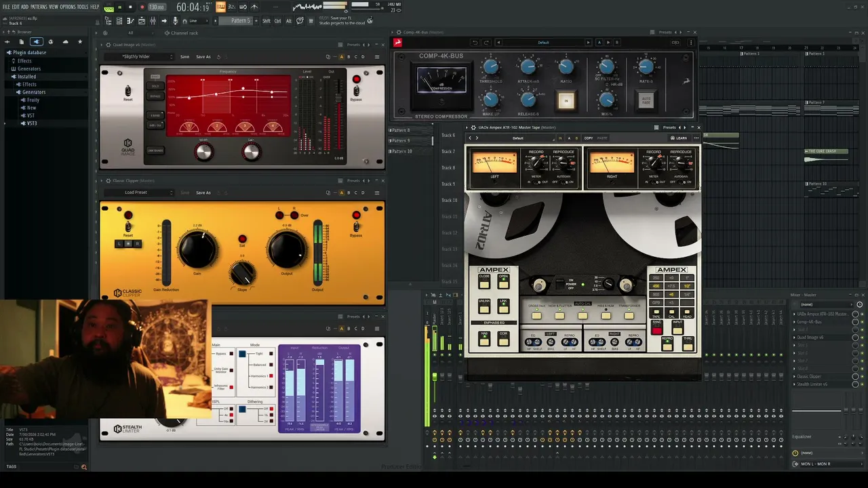Viewport: 868px width, 488px height.
Task: Click the red record button
Action: pyautogui.click(x=142, y=7)
